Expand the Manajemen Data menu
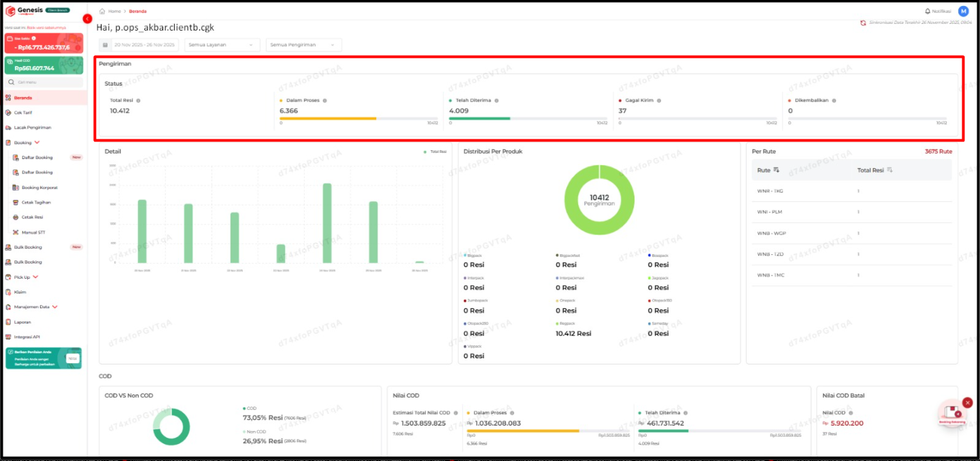 coord(54,307)
